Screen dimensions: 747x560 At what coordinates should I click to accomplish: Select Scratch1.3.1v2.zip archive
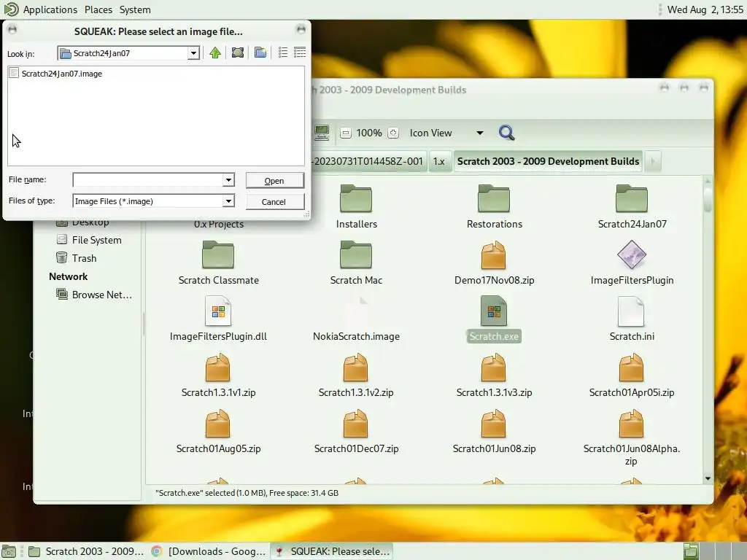(356, 376)
